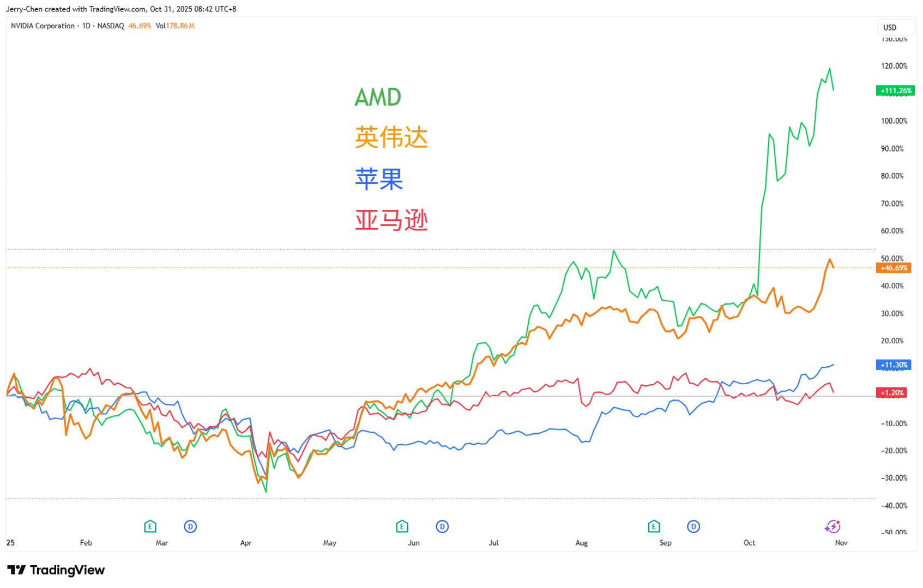Open the E earnings marker above Jun
The height and width of the screenshot is (588, 923).
point(402,526)
